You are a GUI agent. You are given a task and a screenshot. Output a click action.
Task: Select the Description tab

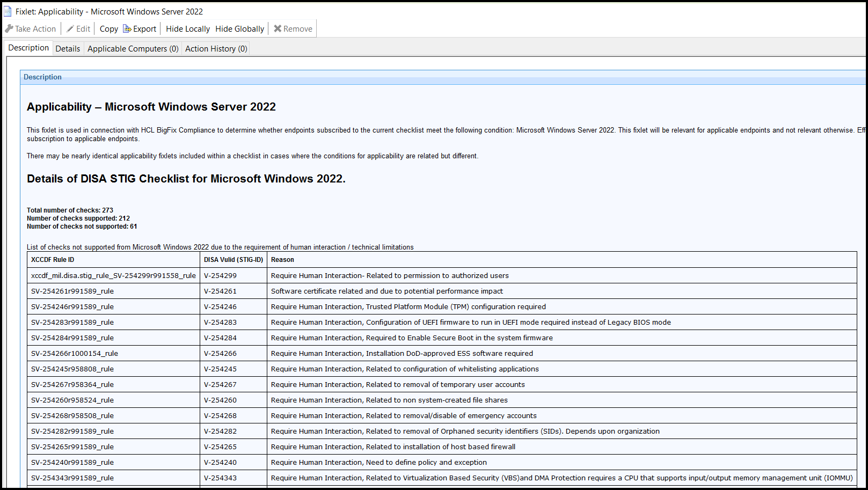tap(28, 47)
